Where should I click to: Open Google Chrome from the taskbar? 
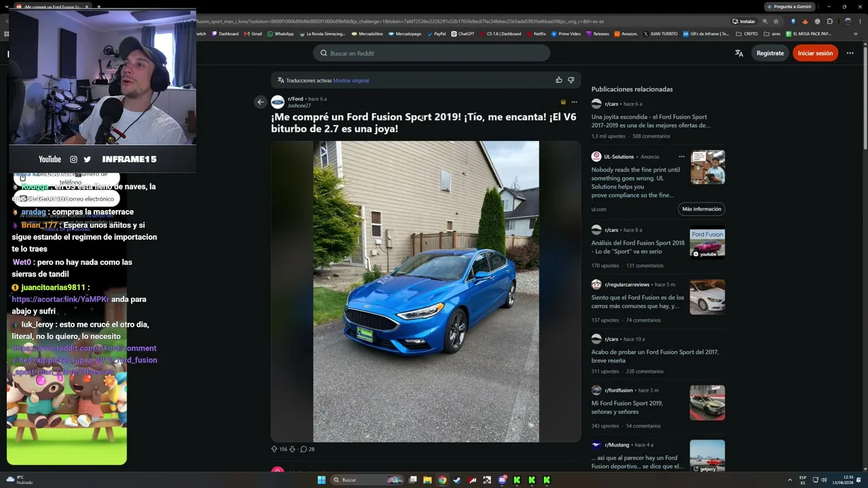click(442, 480)
